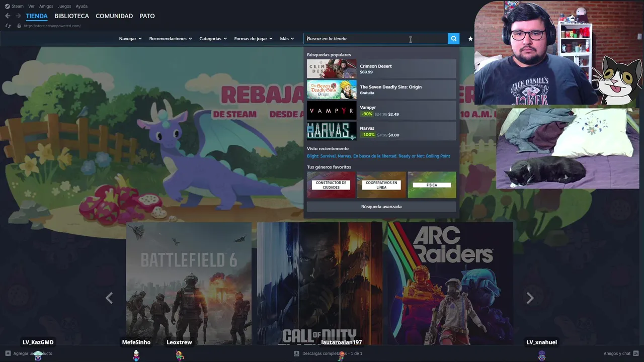This screenshot has height=362, width=644.
Task: Open the Más dropdown
Action: pyautogui.click(x=287, y=39)
